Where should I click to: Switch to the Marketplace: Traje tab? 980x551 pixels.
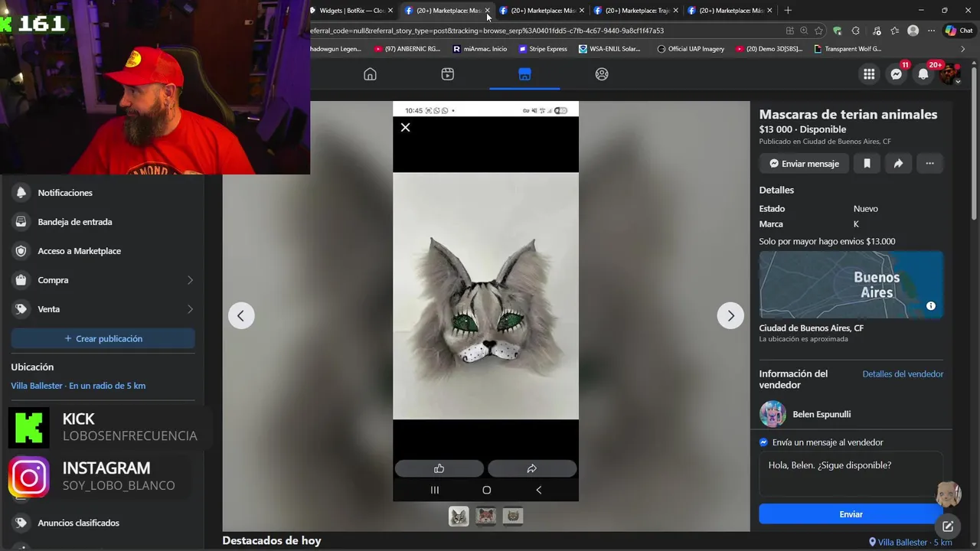637,10
